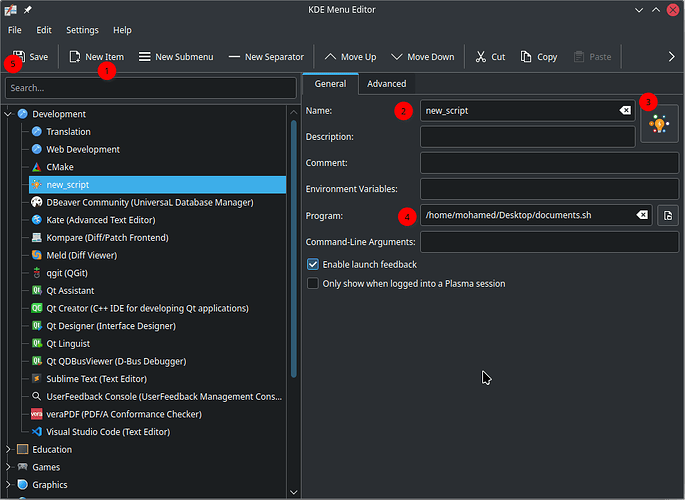Expand the Graphics category
The height and width of the screenshot is (500, 685).
coord(8,485)
